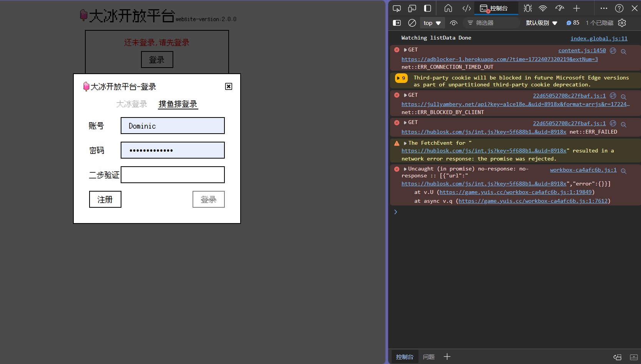The height and width of the screenshot is (364, 641).
Task: Add more tools with plus icon
Action: tap(576, 8)
